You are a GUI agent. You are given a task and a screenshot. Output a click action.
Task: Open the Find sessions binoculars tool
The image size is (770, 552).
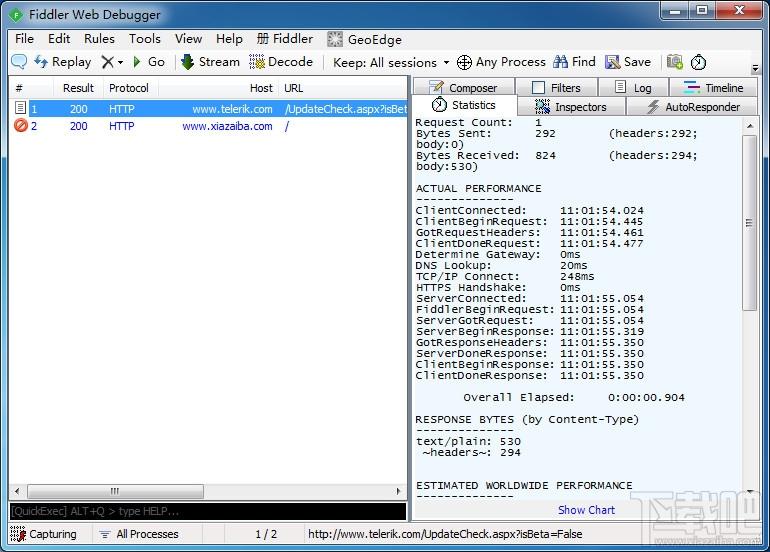coord(574,62)
